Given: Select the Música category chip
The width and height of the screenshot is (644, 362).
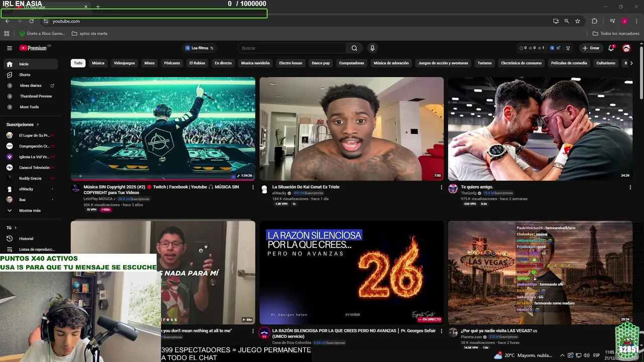Looking at the screenshot, I should (x=98, y=63).
